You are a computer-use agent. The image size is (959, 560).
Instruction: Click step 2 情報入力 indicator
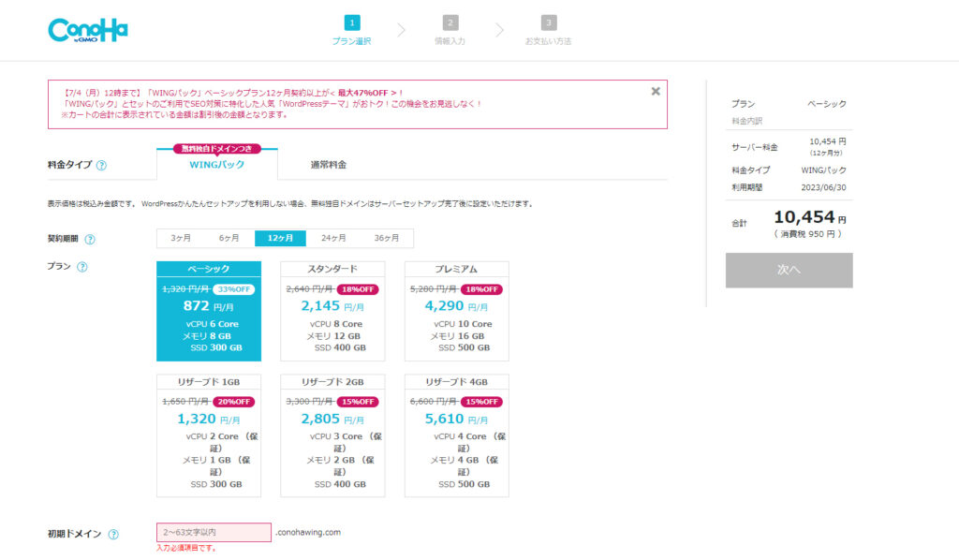(450, 31)
